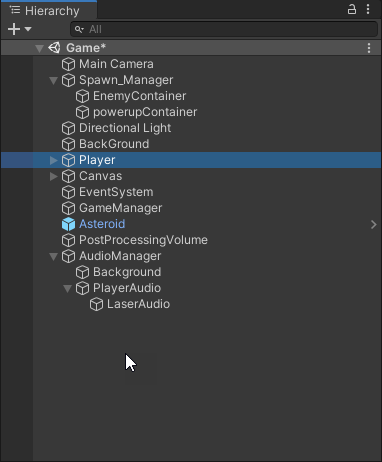This screenshot has height=462, width=382.
Task: Click the Player cube icon
Action: (x=68, y=160)
